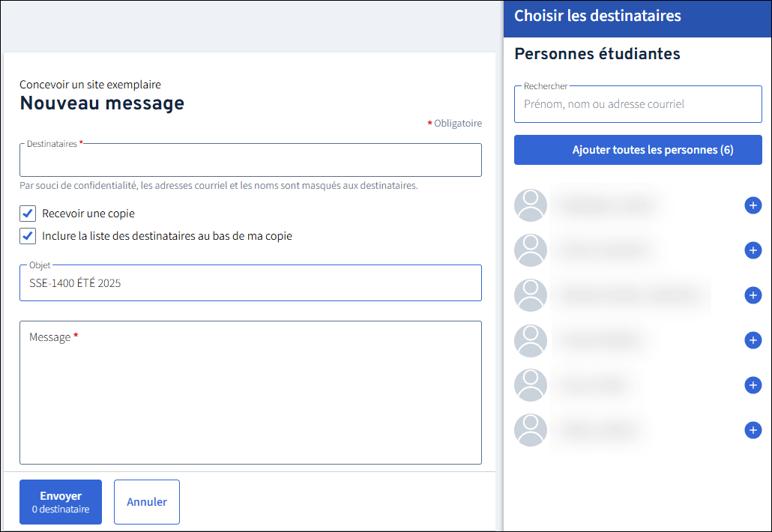Add the fifth student with plus icon
Image resolution: width=772 pixels, height=532 pixels.
tap(753, 385)
